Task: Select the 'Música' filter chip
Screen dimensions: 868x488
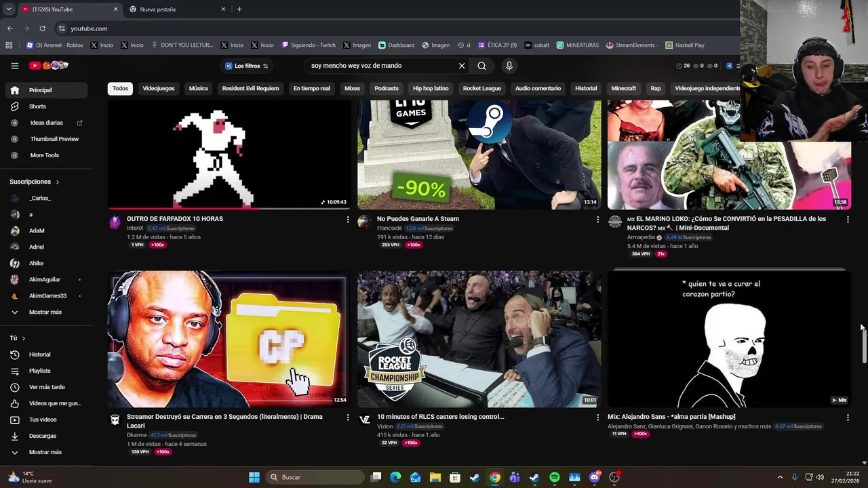Action: click(x=198, y=88)
